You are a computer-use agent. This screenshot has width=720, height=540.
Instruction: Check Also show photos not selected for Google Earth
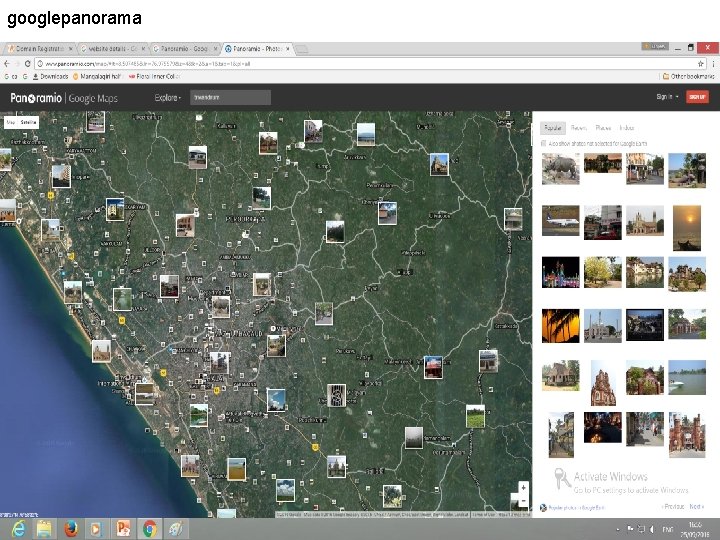(544, 144)
